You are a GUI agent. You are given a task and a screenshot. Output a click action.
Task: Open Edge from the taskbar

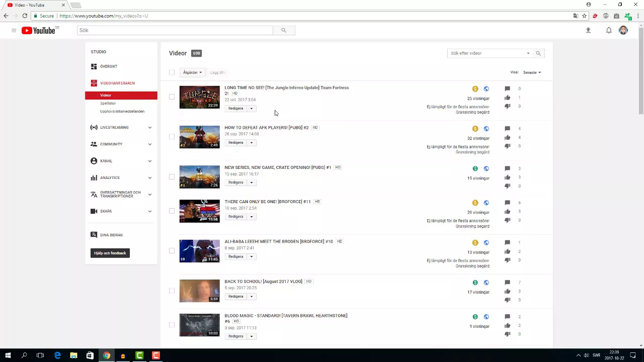57,355
